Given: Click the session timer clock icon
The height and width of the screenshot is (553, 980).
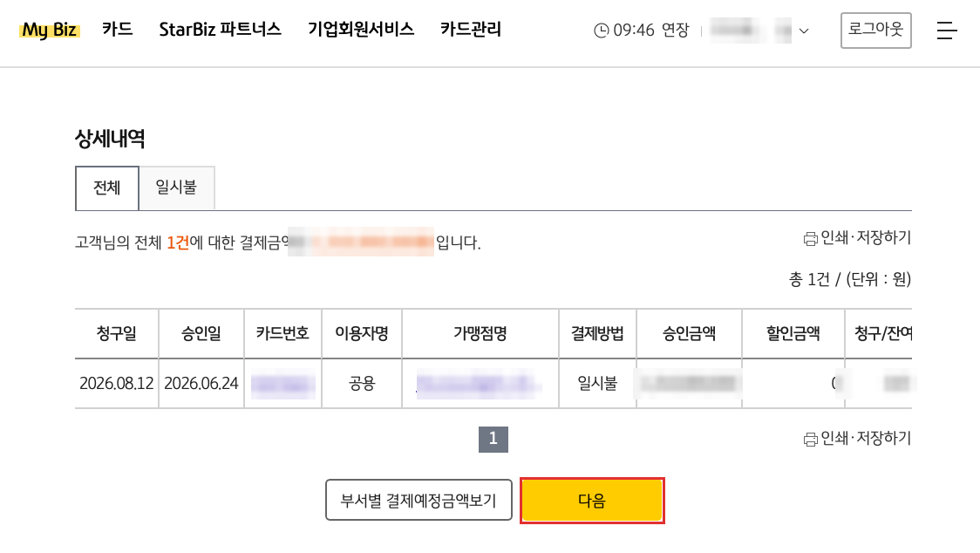Looking at the screenshot, I should pos(601,30).
